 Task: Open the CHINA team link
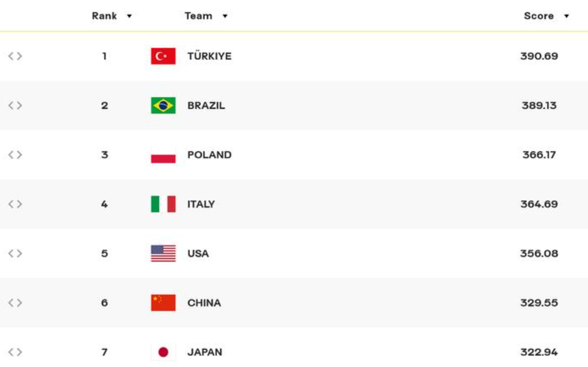[x=204, y=303]
